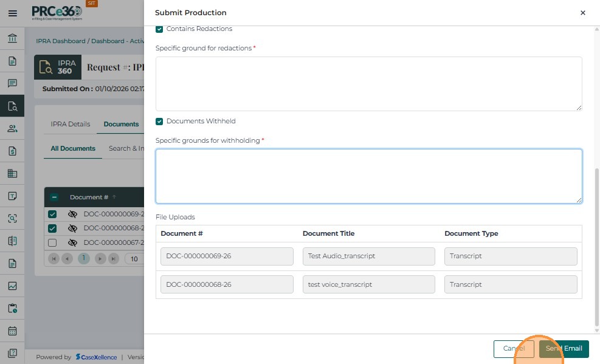This screenshot has width=600, height=364.
Task: Click the Send Email button
Action: point(564,348)
